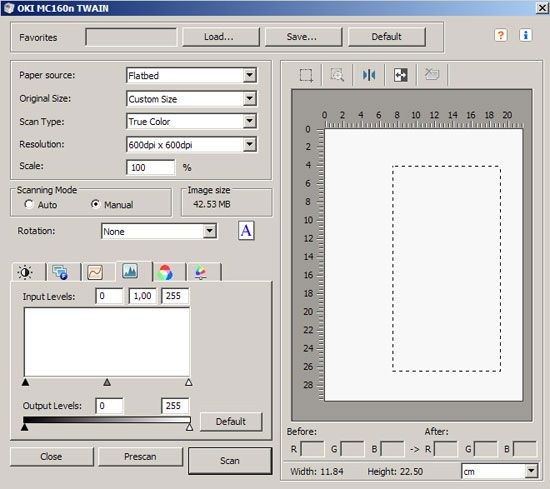Start a Prescan
Viewport: 550px width, 489px height.
[x=140, y=456]
